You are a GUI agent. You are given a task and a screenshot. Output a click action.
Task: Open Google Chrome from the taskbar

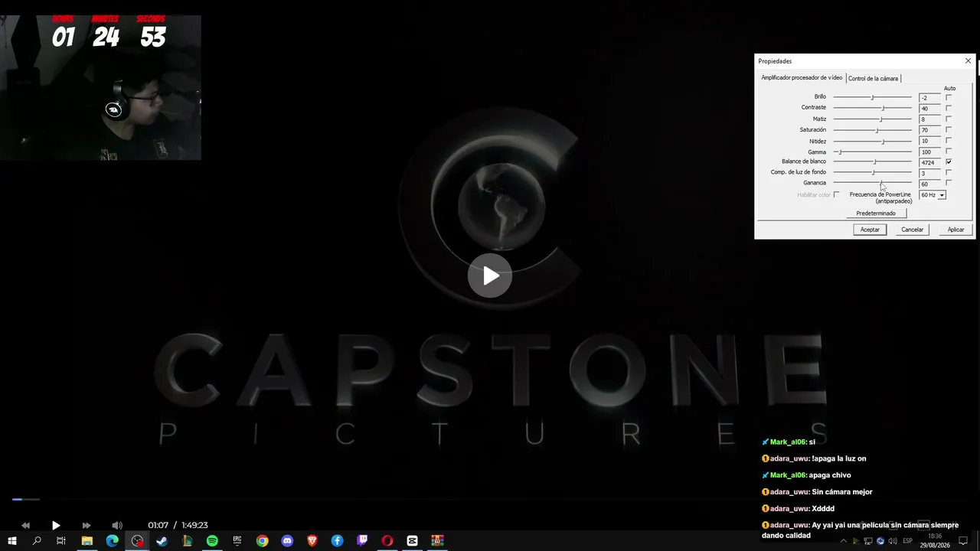(x=263, y=541)
